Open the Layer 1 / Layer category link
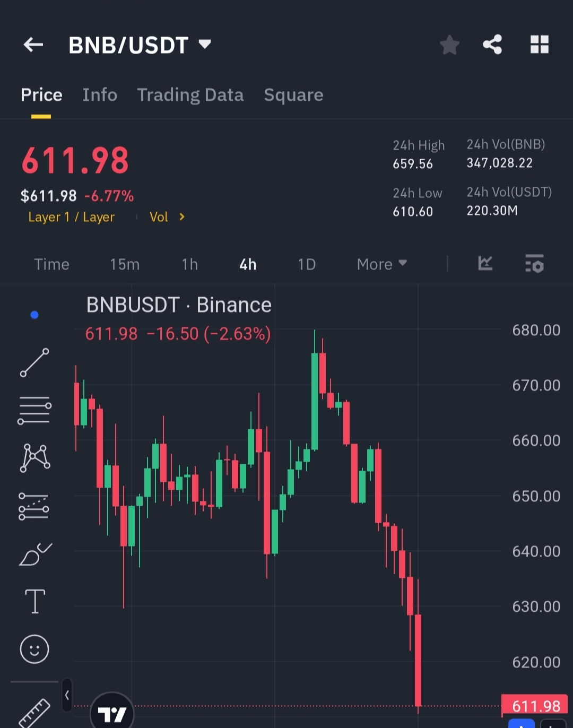The image size is (573, 728). (x=71, y=217)
